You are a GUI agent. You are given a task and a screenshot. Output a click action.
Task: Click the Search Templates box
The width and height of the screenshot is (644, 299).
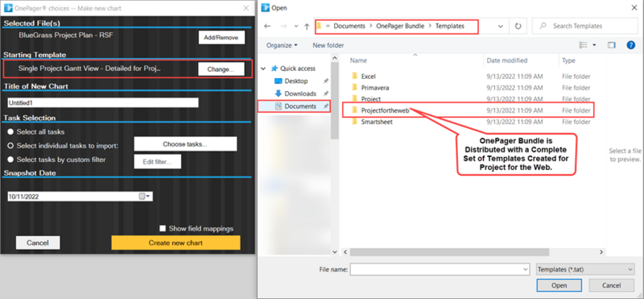point(585,26)
